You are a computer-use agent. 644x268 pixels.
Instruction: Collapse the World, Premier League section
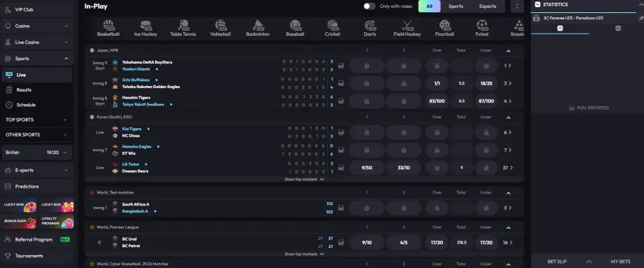[x=509, y=227]
